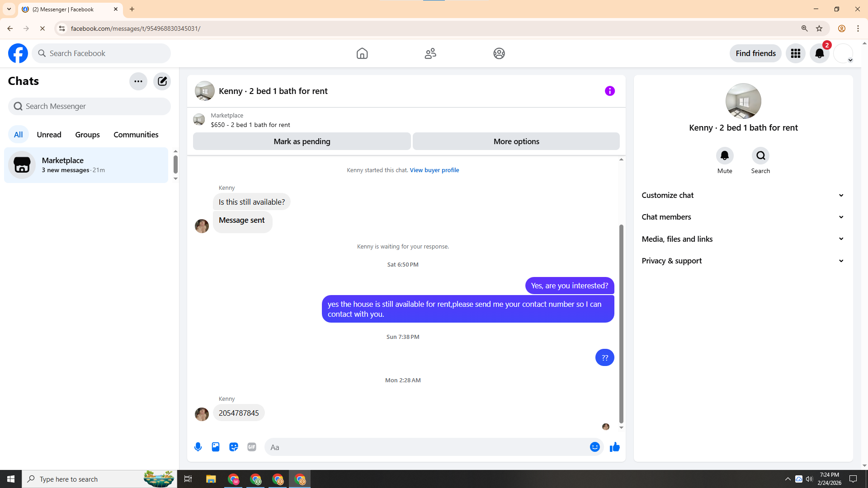Attach a file using the photo icon

[216, 447]
